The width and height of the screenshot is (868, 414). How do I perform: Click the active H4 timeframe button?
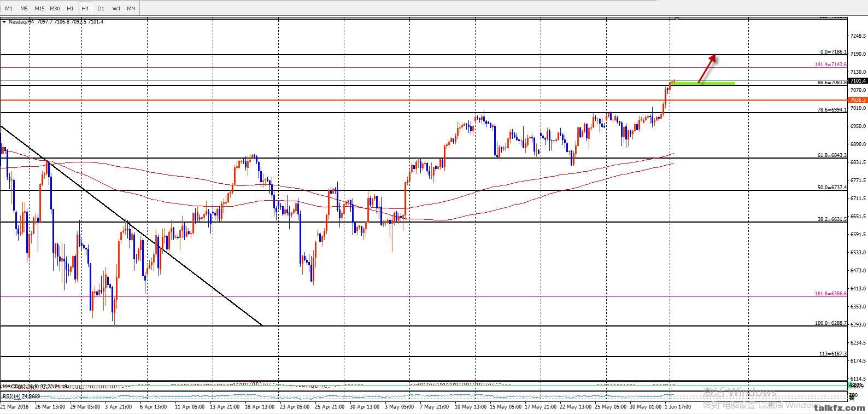(x=85, y=8)
